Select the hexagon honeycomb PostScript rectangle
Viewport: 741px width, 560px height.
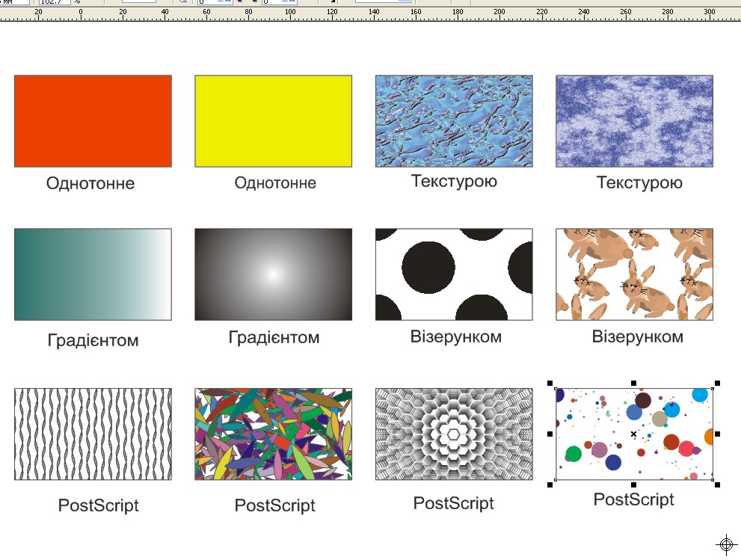click(454, 434)
